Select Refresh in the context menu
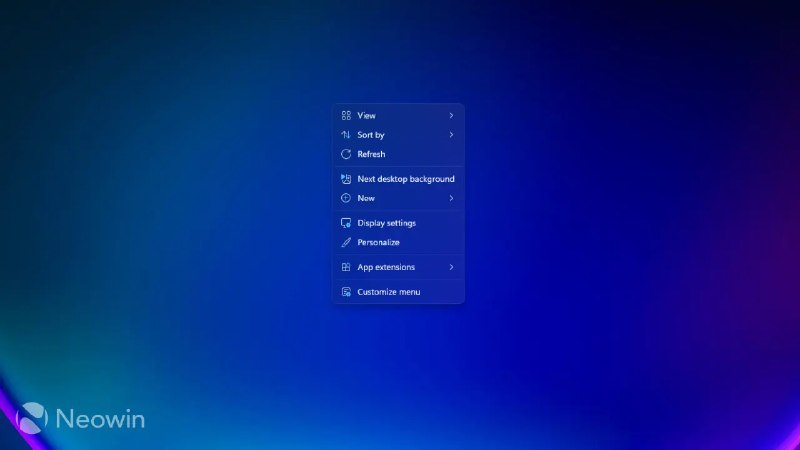The width and height of the screenshot is (800, 450). [398, 154]
